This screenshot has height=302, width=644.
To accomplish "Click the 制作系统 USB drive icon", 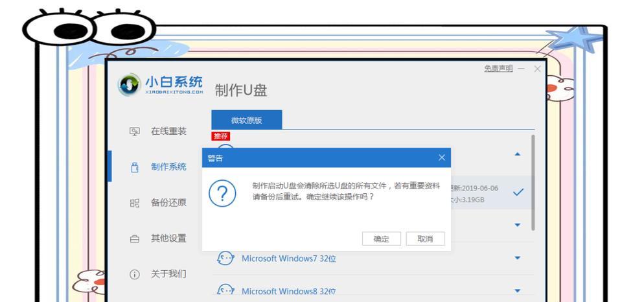I will click(134, 167).
